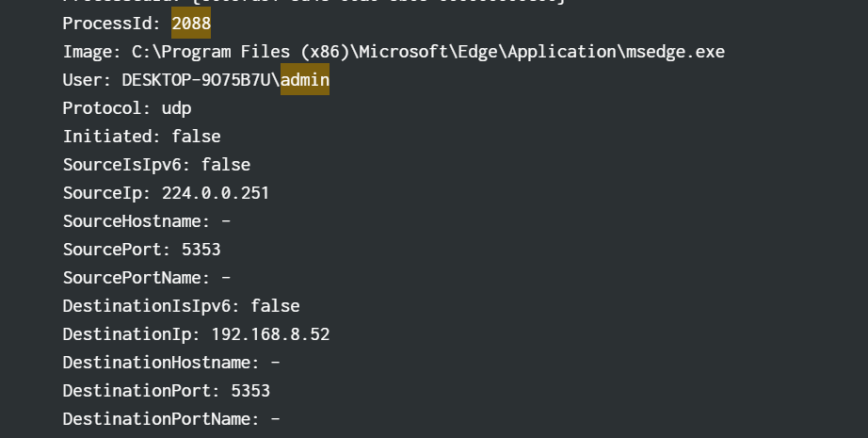This screenshot has height=438, width=868.
Task: Click the DestinationPort: 5353 line
Action: point(167,390)
